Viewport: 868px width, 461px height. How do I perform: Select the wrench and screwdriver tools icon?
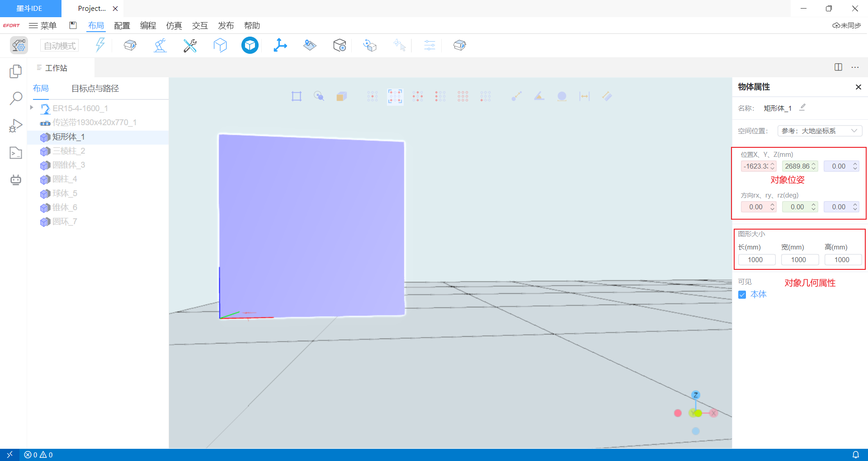[x=190, y=45]
